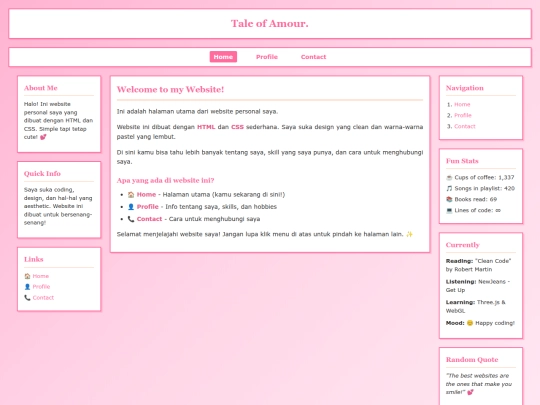Click the 'Happy coding!' mood text

(x=495, y=323)
